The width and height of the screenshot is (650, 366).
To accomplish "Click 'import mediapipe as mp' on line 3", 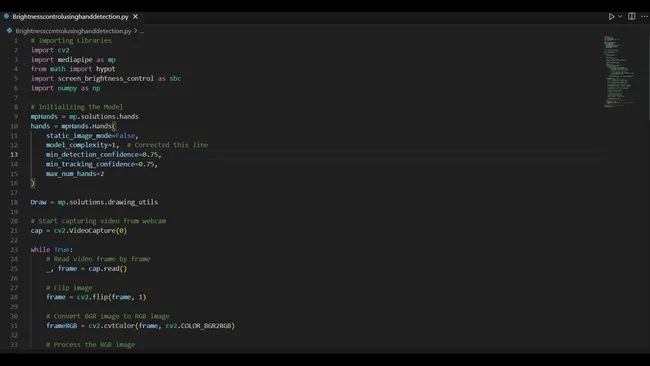I will 73,60.
